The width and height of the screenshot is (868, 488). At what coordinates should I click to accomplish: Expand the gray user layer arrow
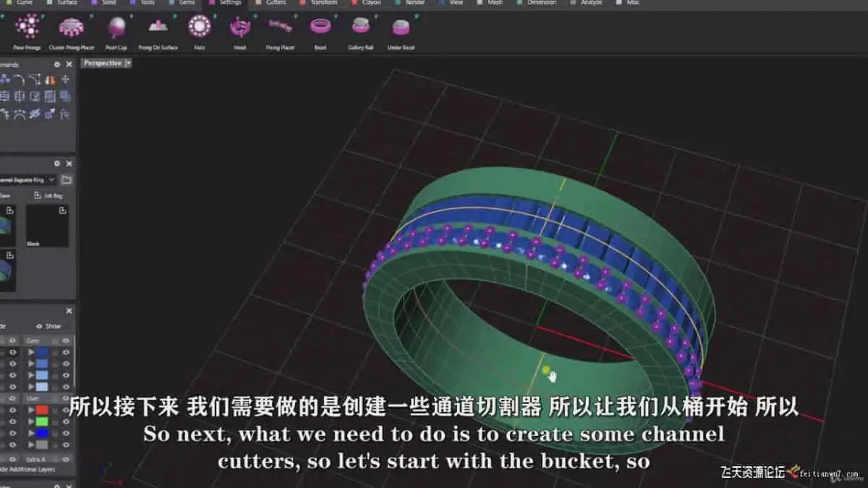pyautogui.click(x=31, y=445)
